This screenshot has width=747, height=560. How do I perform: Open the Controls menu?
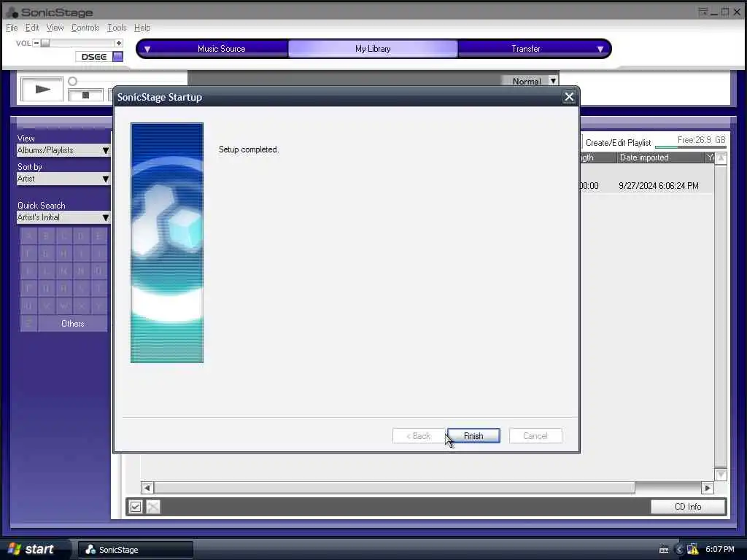85,28
